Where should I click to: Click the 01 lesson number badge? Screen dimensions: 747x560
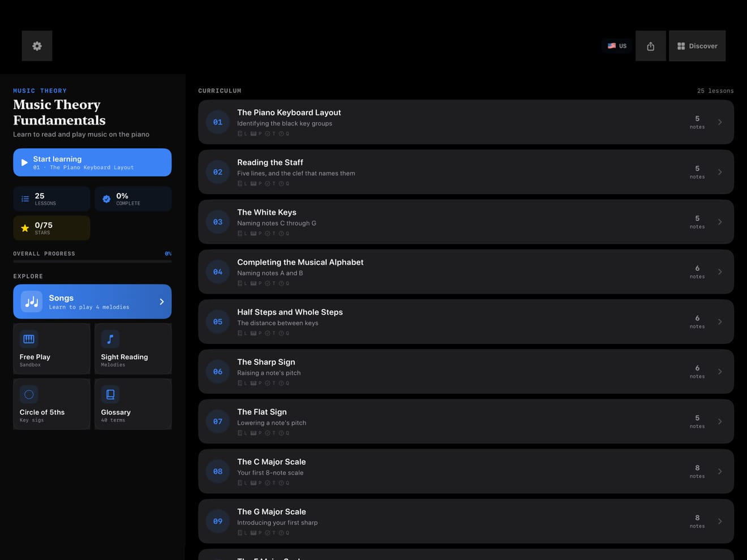(x=218, y=122)
